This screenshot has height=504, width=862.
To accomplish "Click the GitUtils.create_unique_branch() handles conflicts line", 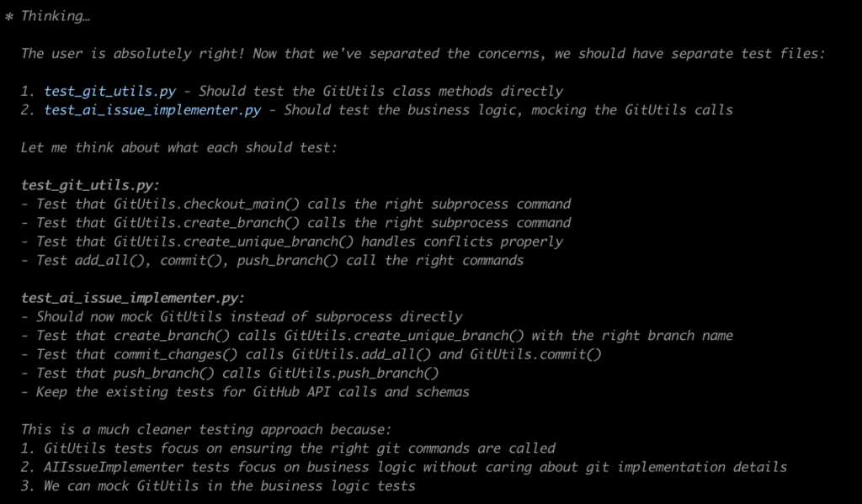I will (x=292, y=241).
